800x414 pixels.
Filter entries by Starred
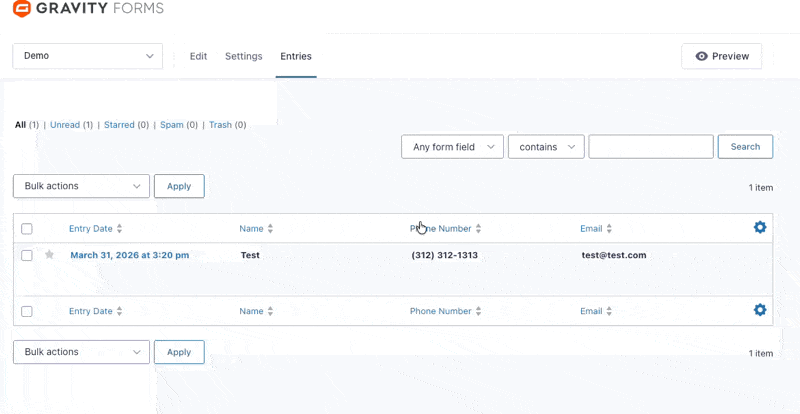(119, 125)
